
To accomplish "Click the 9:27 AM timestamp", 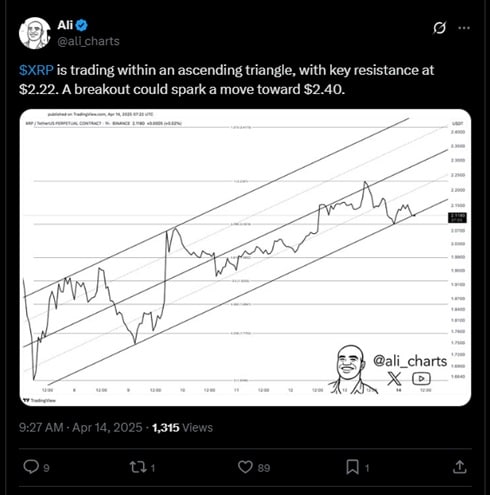I will tap(41, 427).
